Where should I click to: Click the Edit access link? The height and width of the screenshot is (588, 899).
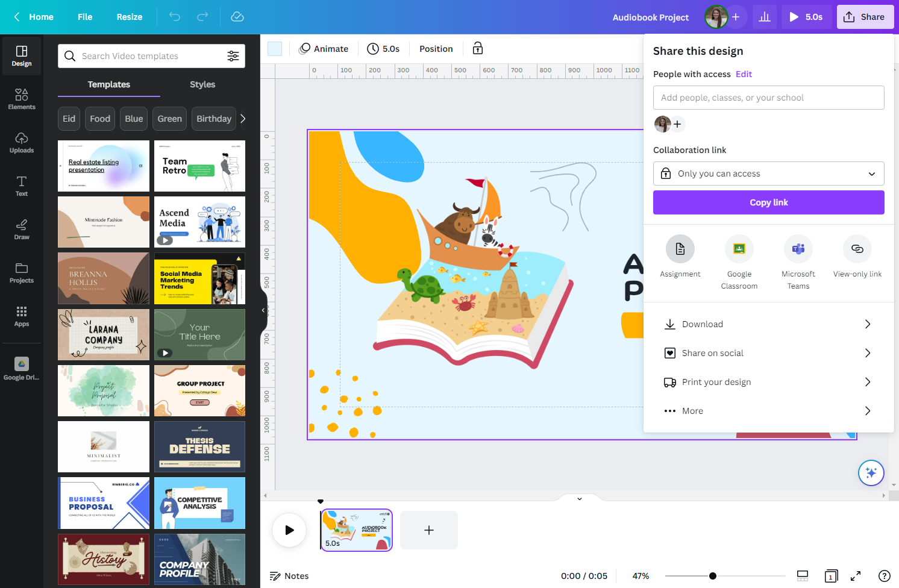click(744, 74)
